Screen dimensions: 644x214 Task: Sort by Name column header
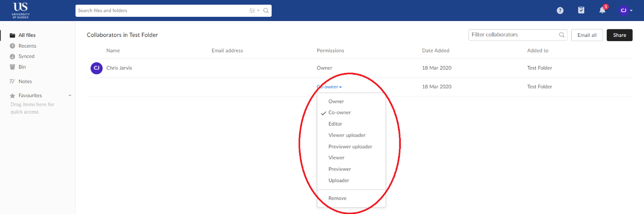click(113, 50)
